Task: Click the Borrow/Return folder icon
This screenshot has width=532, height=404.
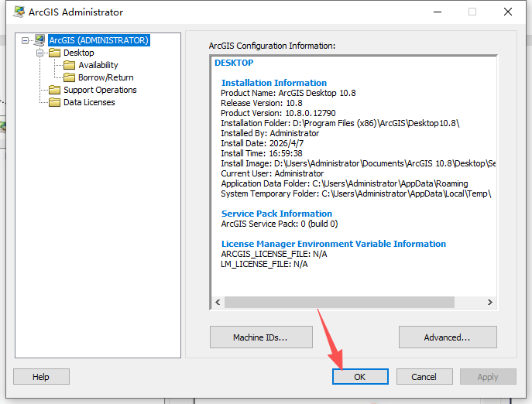Action: (x=69, y=77)
